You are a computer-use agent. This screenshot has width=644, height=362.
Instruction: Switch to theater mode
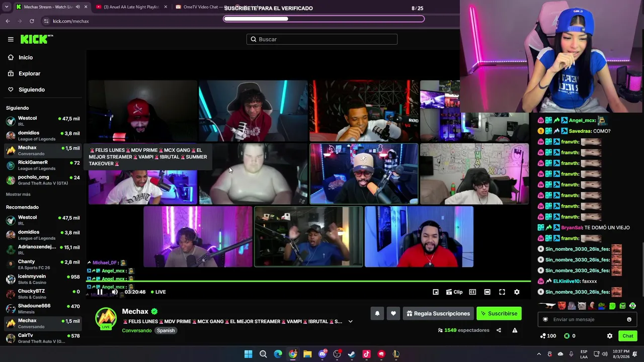point(487,292)
